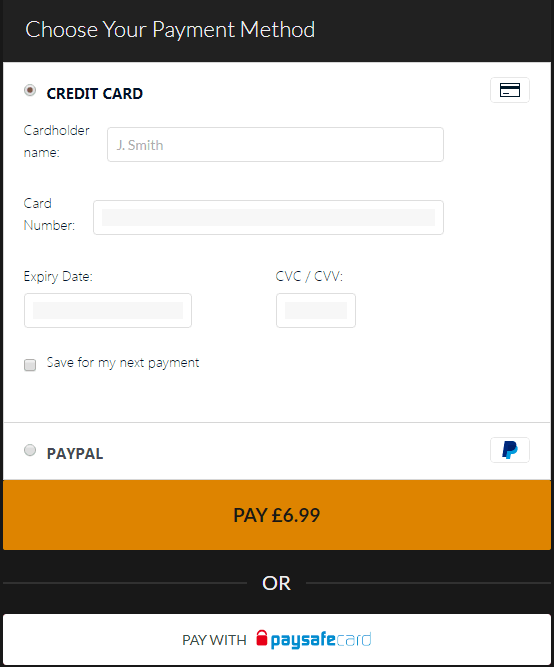Click the PAY £6.99 button

coord(277,515)
